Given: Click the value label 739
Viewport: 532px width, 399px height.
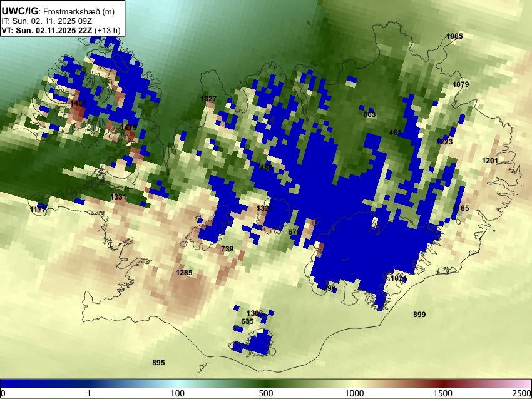Looking at the screenshot, I should 227,249.
